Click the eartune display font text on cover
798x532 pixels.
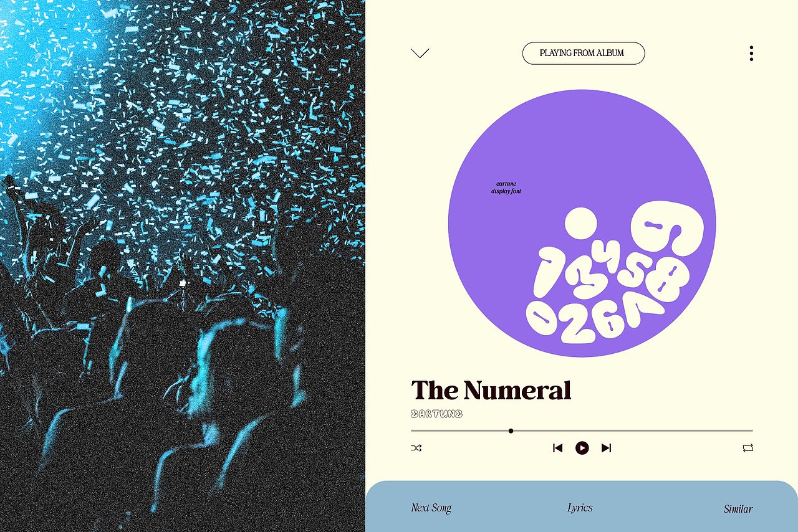coord(506,188)
